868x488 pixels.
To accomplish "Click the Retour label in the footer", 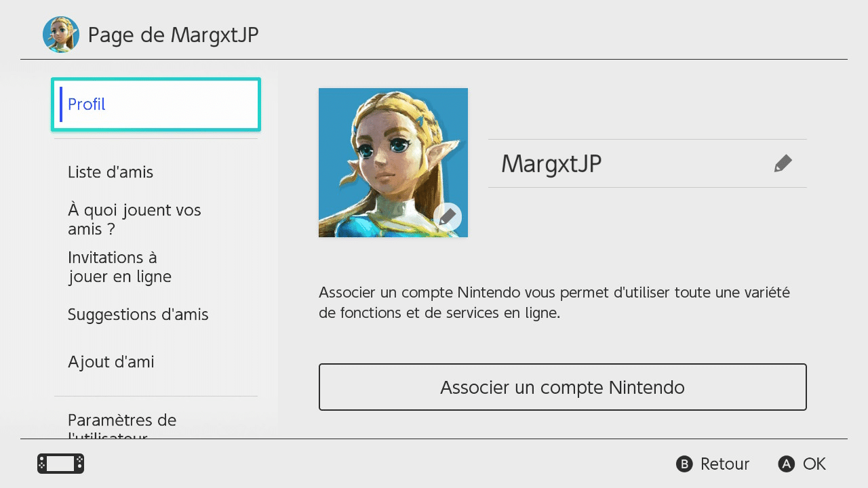I will pyautogui.click(x=725, y=464).
